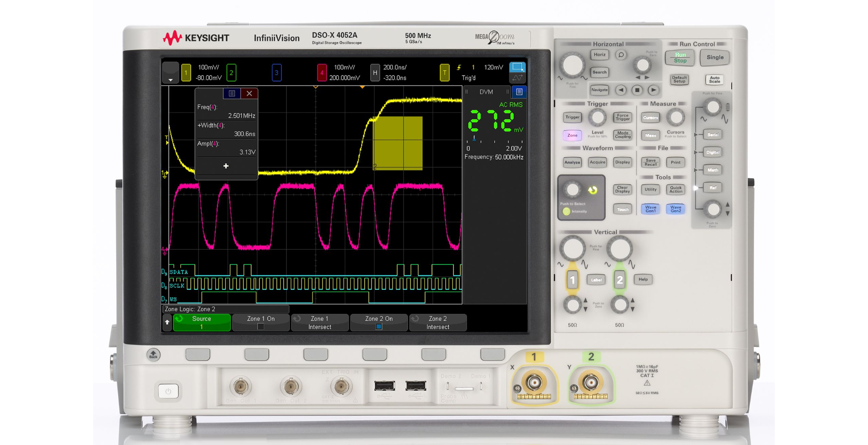Screen dimensions: 868x445
Task: Toggle the Zone 2 On checkbox
Action: [378, 326]
